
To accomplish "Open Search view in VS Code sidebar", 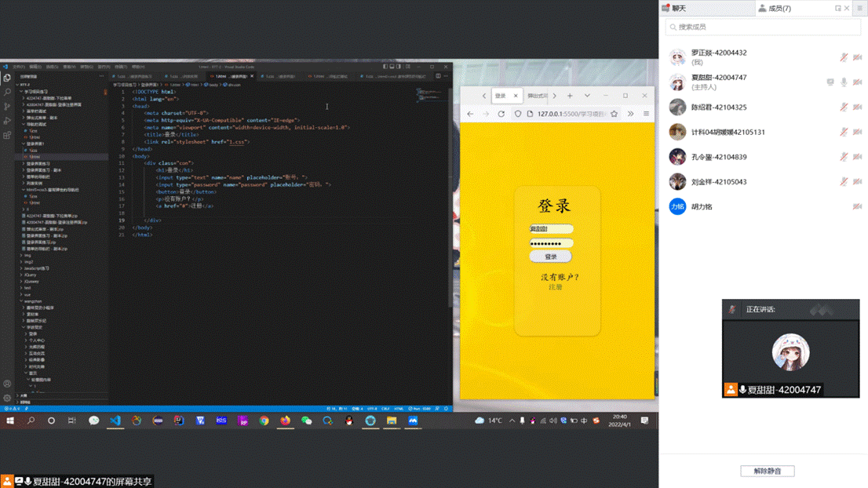I will click(x=7, y=92).
